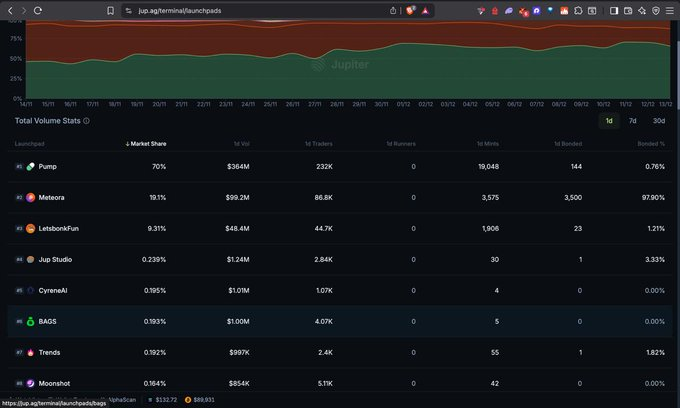Click the blue diamond extension icon
The image size is (680, 408).
pos(550,10)
